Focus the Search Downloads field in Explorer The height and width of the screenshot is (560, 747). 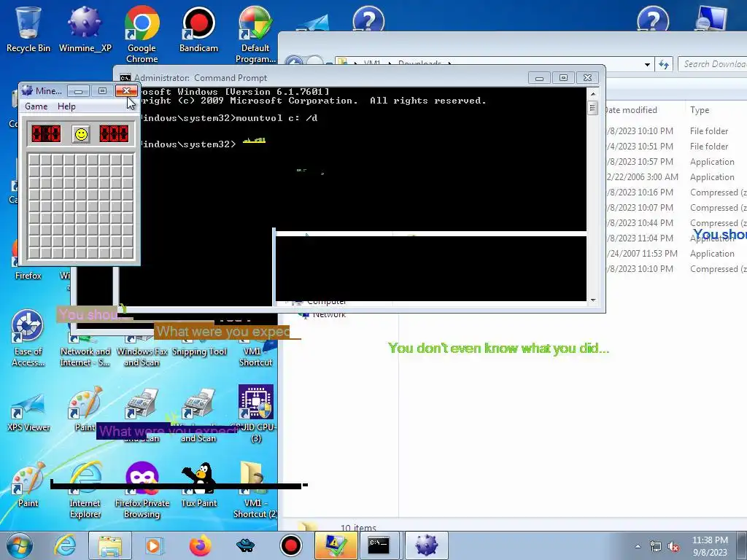click(x=713, y=64)
